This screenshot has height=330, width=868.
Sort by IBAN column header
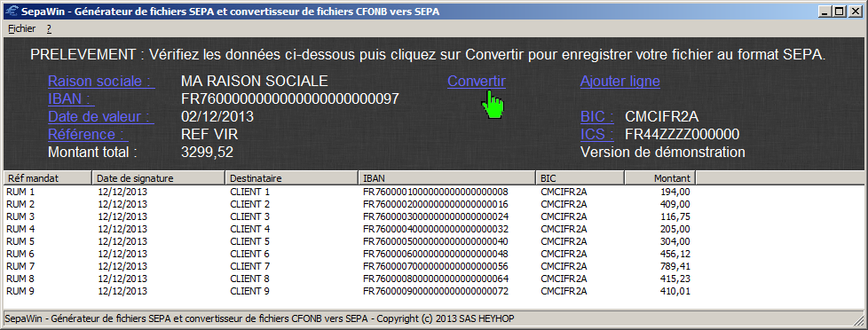[447, 178]
